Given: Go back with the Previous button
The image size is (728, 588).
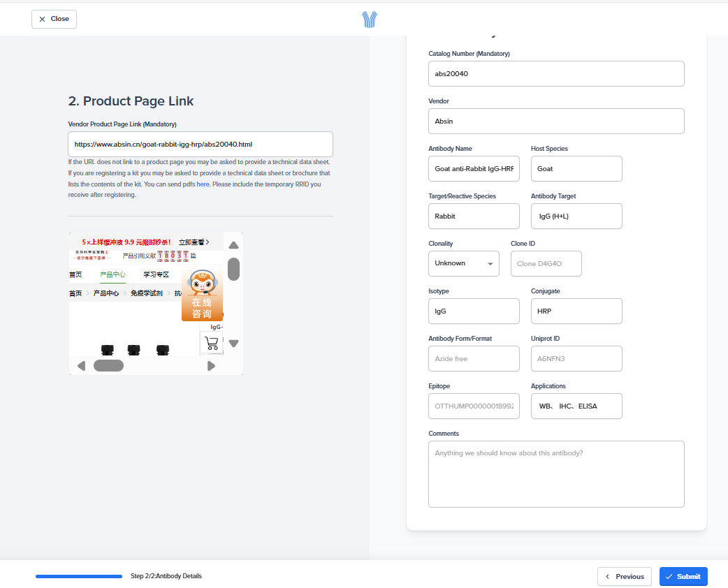Looking at the screenshot, I should (624, 576).
